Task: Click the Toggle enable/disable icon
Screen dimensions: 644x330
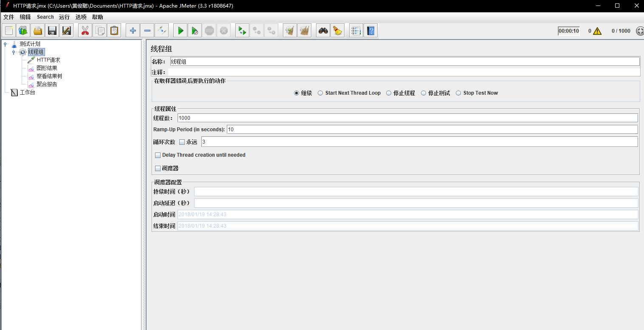Action: 161,31
